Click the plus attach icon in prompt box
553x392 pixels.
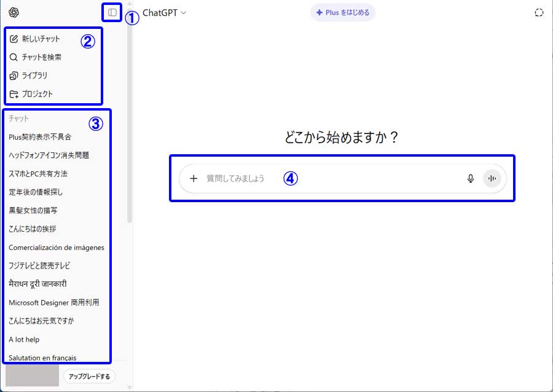(x=194, y=179)
